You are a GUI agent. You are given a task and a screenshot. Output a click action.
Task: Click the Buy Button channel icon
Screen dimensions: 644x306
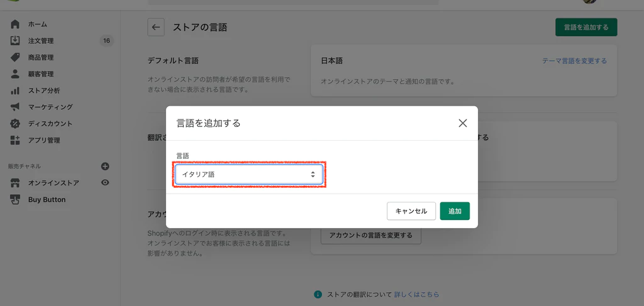point(15,199)
